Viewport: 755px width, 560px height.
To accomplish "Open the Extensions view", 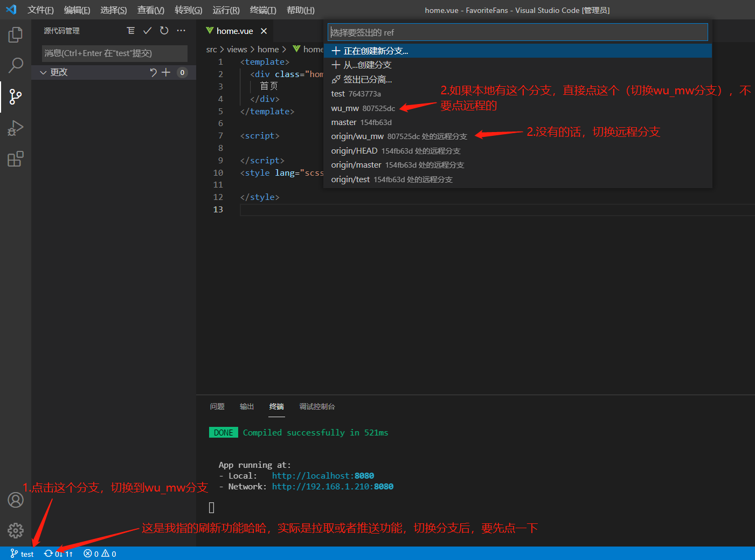I will 16,159.
